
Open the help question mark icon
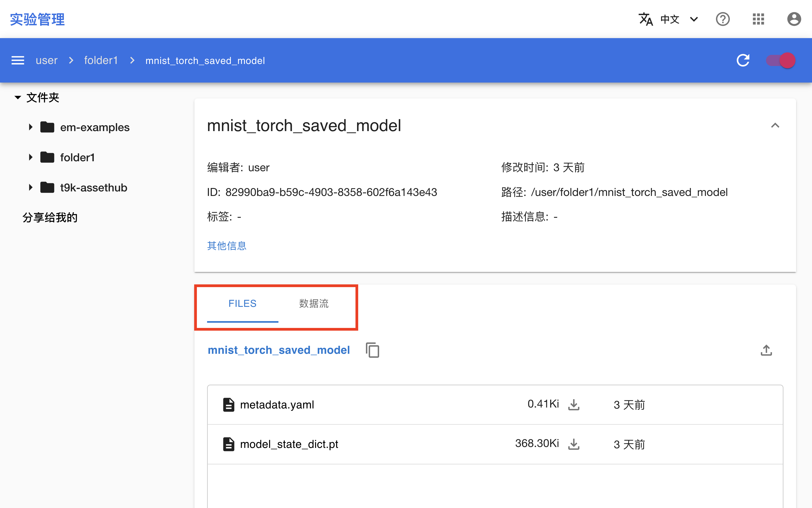click(x=723, y=19)
